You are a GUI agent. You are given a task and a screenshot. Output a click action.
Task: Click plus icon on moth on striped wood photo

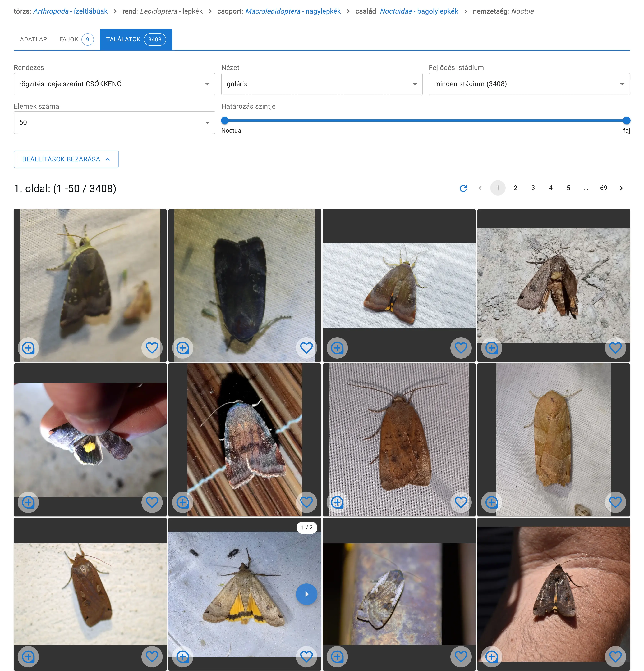[x=183, y=502]
